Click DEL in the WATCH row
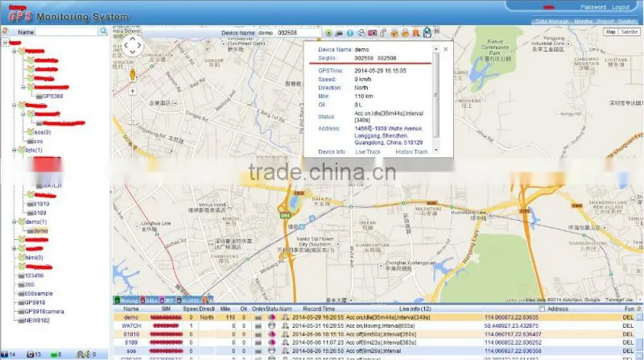Screen dimensions: 644x360 pos(628,325)
